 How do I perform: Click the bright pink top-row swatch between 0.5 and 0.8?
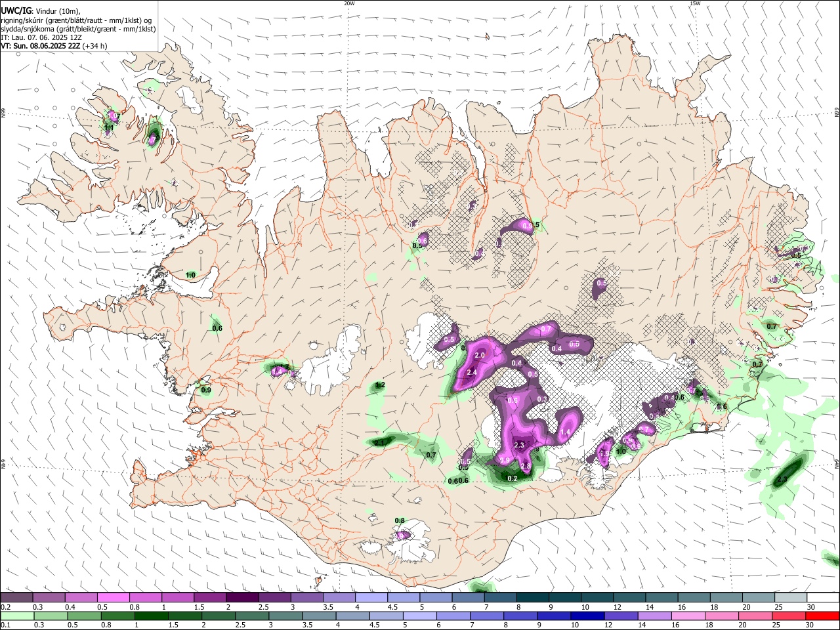point(113,598)
